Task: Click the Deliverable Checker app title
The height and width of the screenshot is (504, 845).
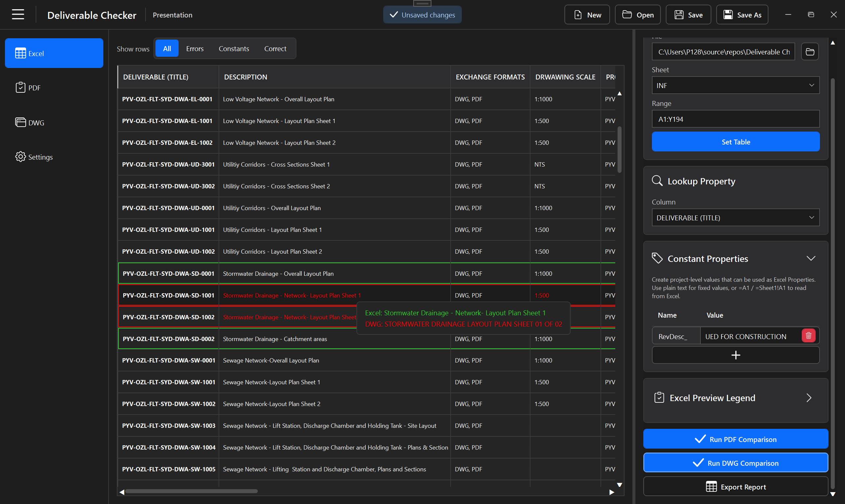Action: [92, 15]
